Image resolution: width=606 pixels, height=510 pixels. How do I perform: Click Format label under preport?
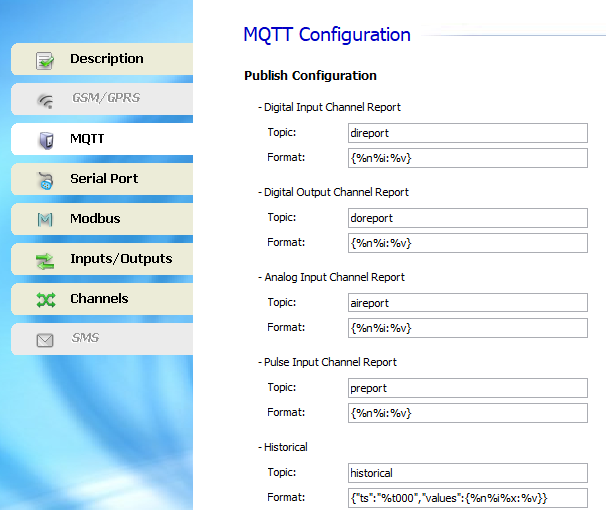click(286, 412)
